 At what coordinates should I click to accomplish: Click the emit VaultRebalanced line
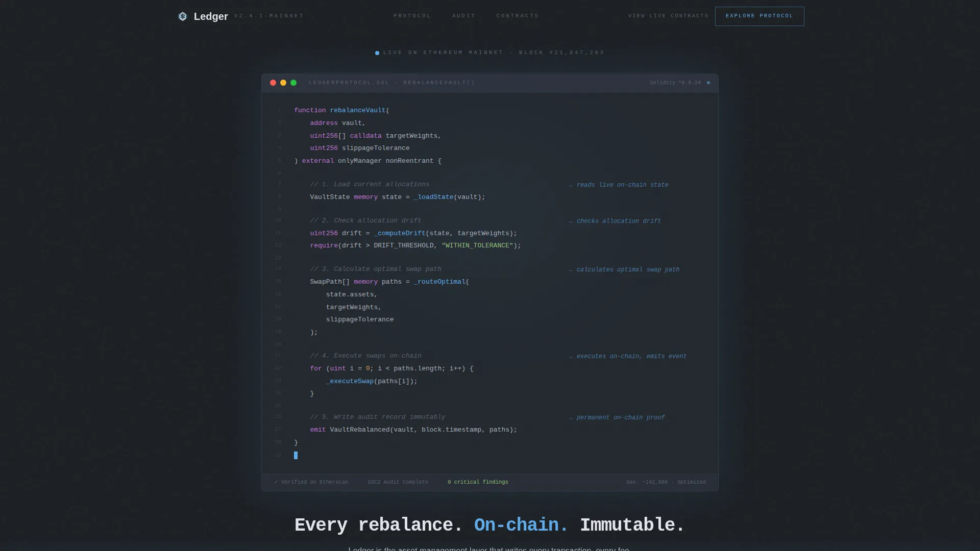(413, 430)
